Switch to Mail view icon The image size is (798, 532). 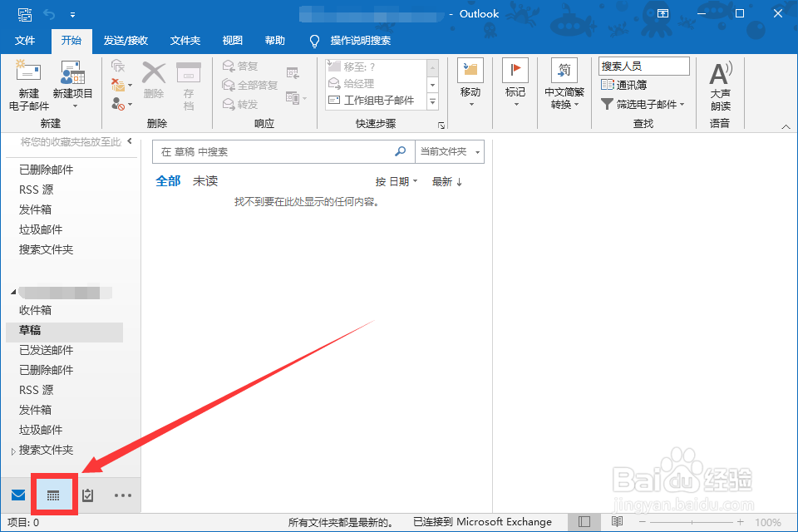[18, 495]
